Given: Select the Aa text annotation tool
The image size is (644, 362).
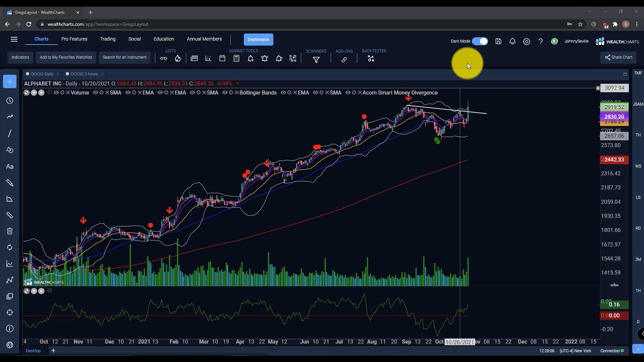Looking at the screenshot, I should (x=10, y=167).
